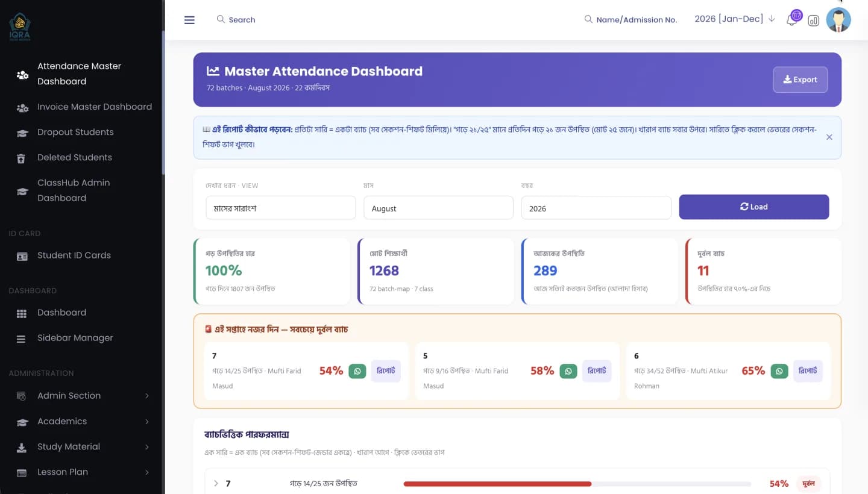Focus the top Search input

[242, 20]
